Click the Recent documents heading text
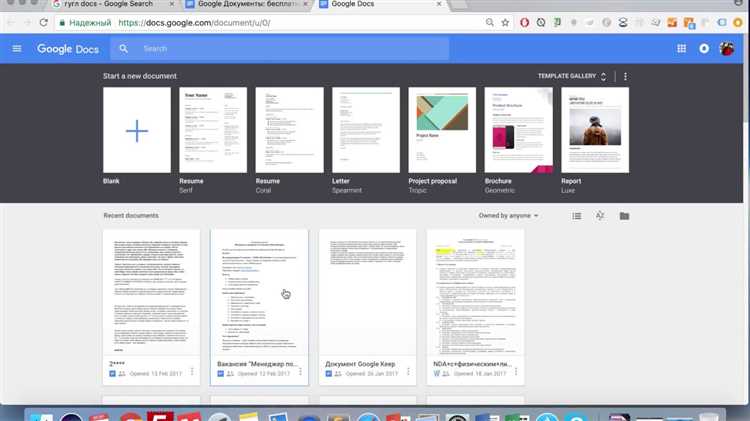This screenshot has width=750, height=421. 131,216
